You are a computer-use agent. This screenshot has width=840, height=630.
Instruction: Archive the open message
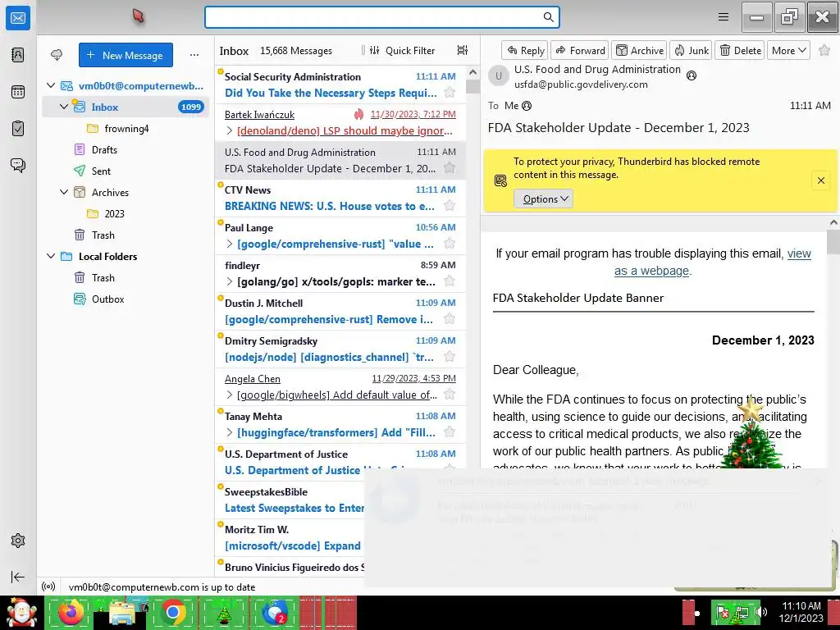click(639, 50)
